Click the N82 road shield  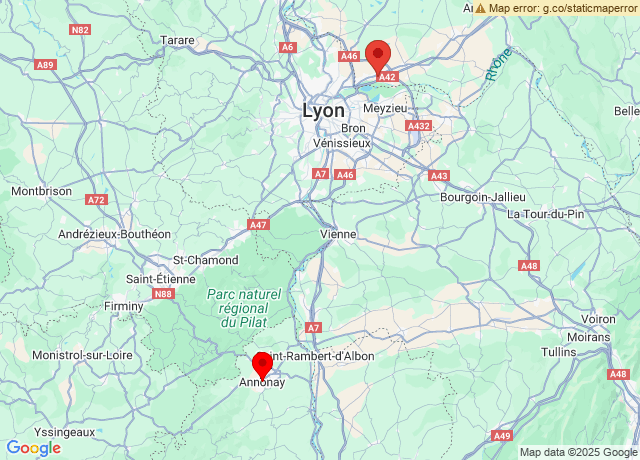pyautogui.click(x=80, y=30)
